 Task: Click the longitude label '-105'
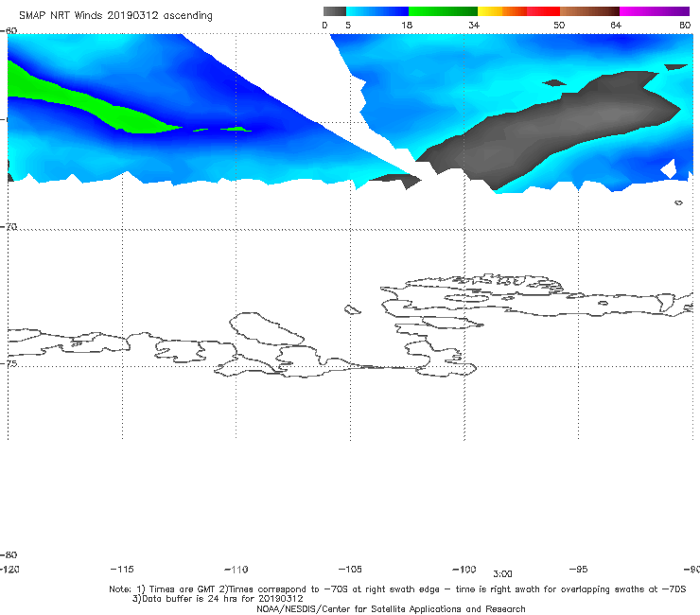point(350,569)
